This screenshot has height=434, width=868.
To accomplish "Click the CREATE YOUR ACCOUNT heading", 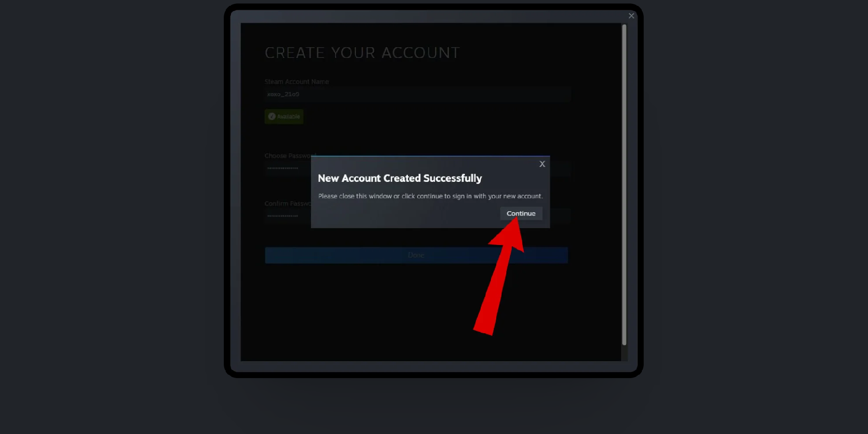I will pos(362,53).
